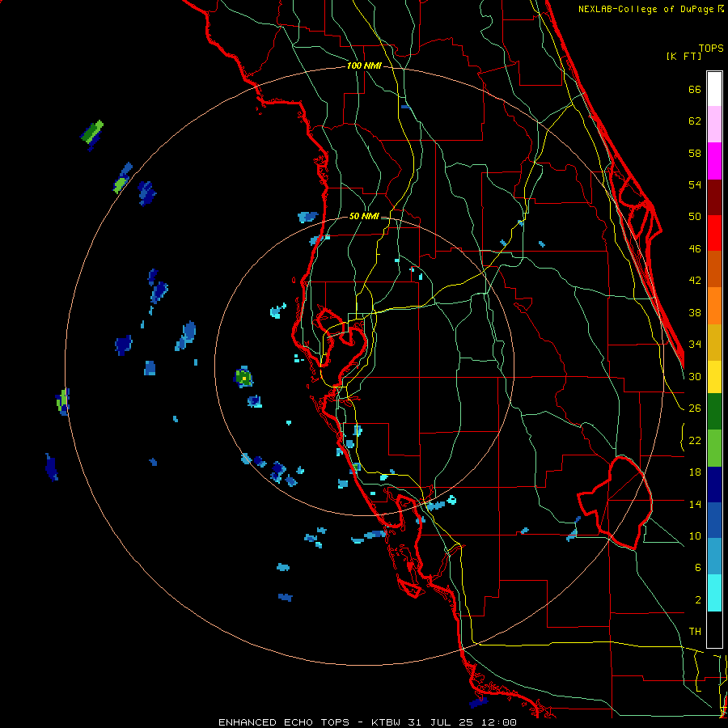Click the bright red legend swatch
728x728 pixels.
coord(714,233)
